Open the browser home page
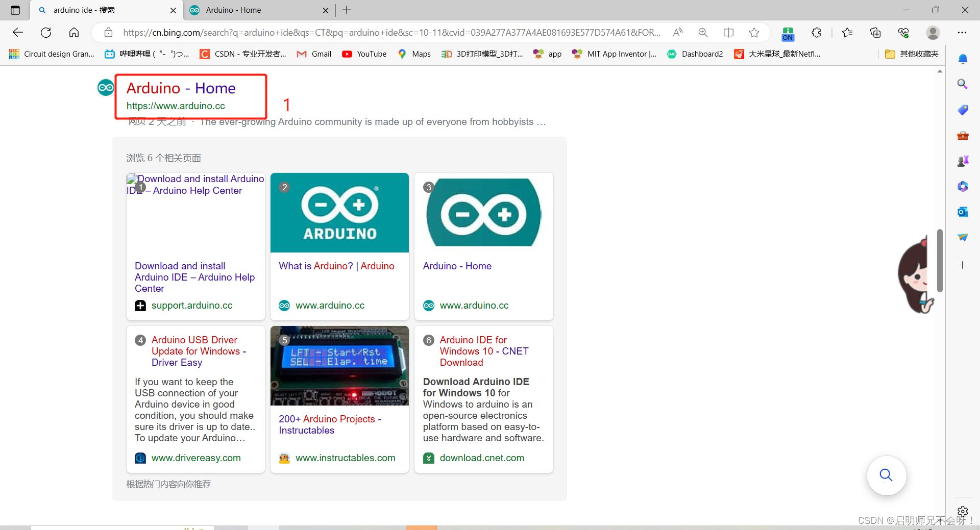This screenshot has height=530, width=980. click(x=74, y=33)
